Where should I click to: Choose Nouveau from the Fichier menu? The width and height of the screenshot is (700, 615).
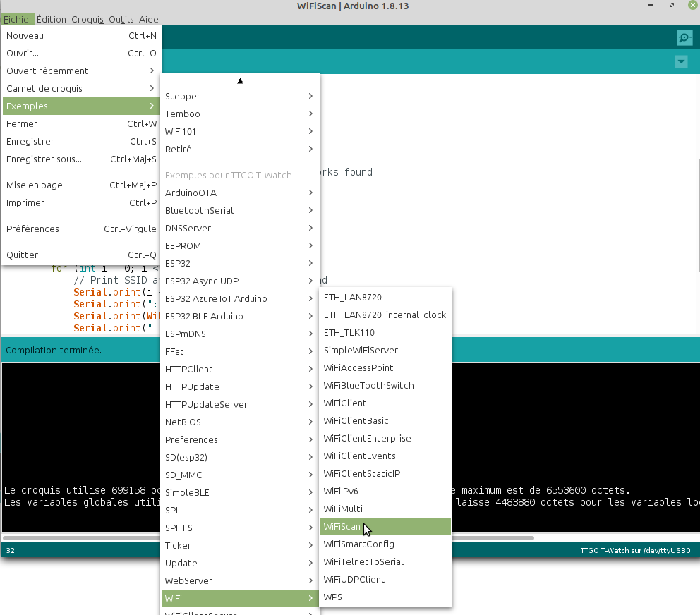[81, 36]
